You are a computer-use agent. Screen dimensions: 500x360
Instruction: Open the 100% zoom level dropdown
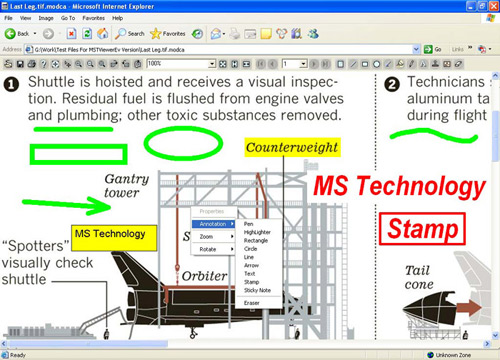point(212,64)
